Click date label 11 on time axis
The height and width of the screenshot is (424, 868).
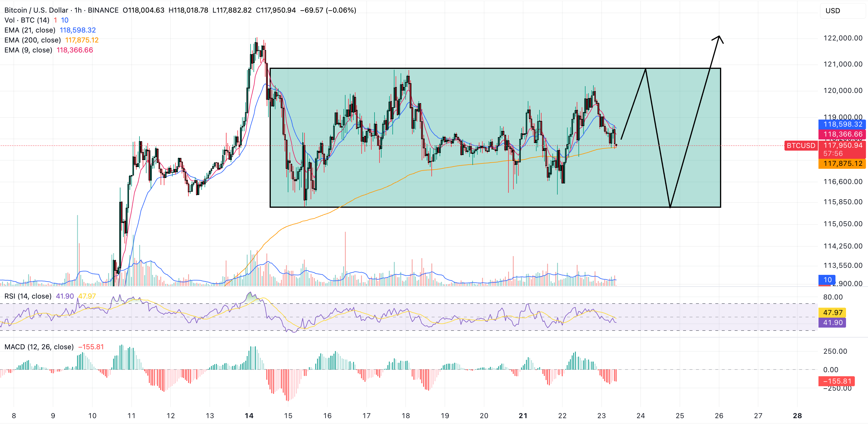click(131, 416)
